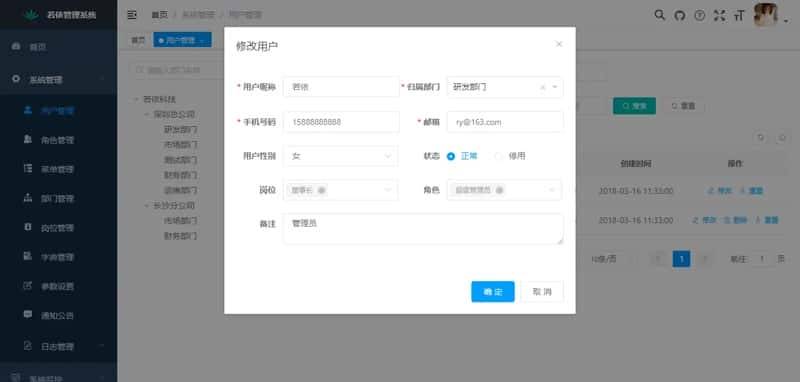Click the 用户昵称 input field
The height and width of the screenshot is (382, 800).
pos(341,87)
